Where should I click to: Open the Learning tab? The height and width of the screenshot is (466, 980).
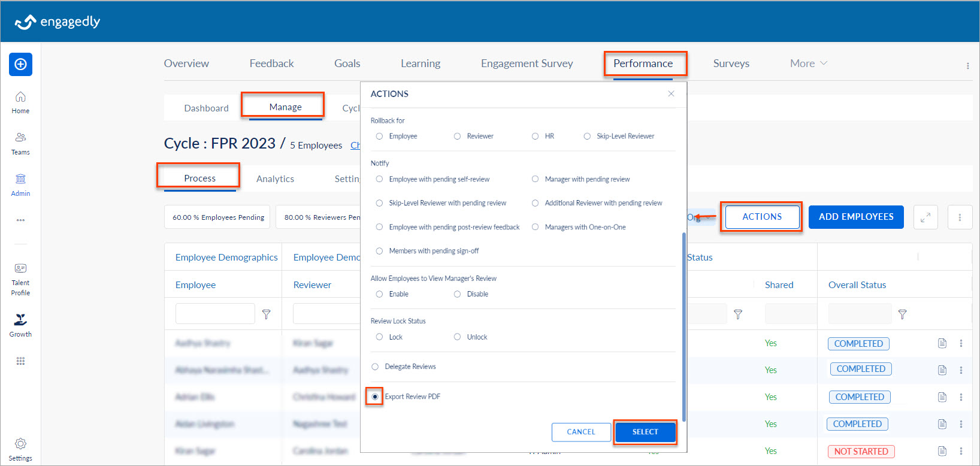pyautogui.click(x=421, y=63)
